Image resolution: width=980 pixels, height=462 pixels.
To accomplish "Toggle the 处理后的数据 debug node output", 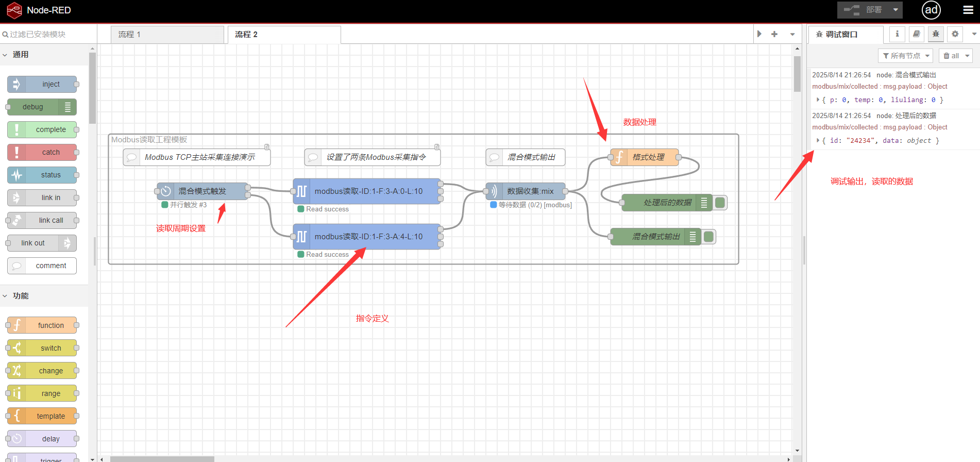I will (720, 203).
